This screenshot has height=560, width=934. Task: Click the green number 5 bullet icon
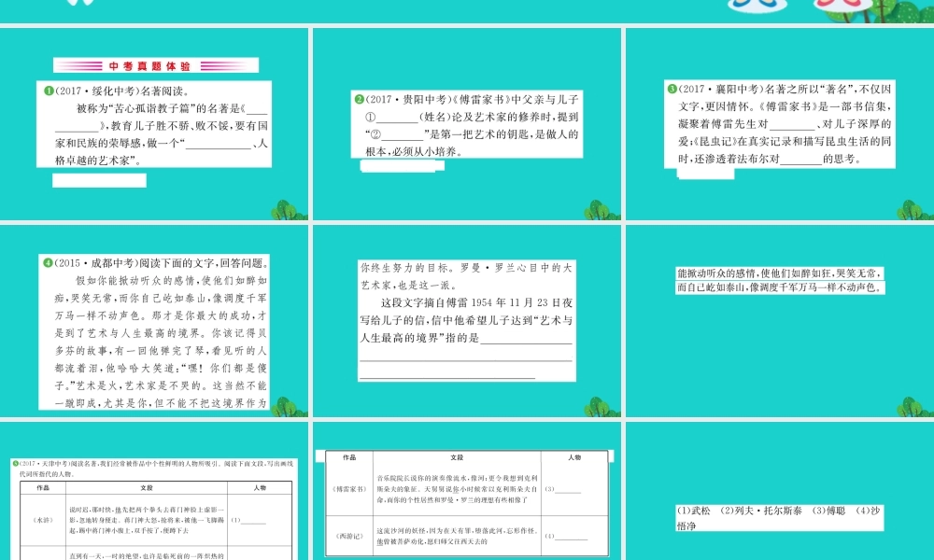click(16, 463)
